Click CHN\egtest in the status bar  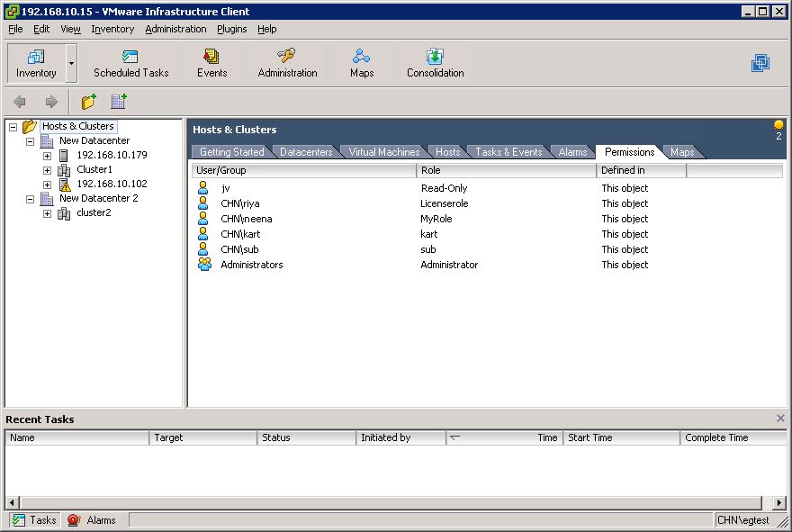[x=742, y=520]
